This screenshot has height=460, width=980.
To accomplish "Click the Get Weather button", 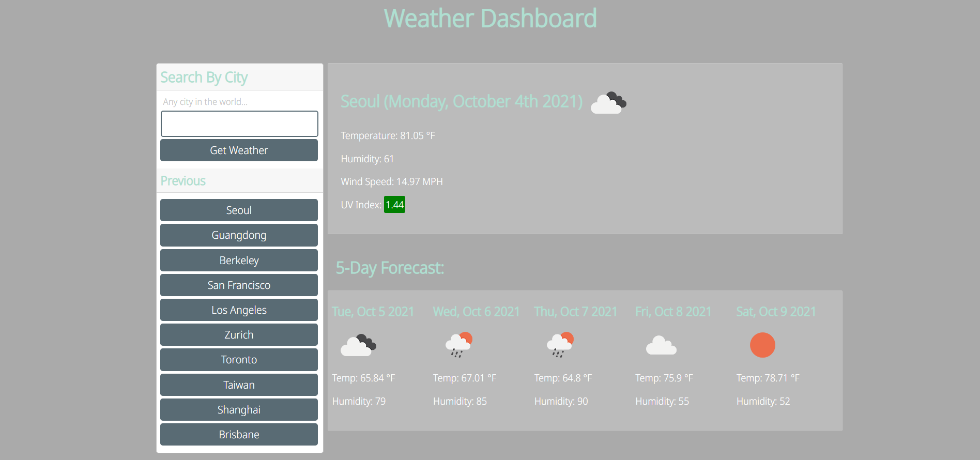I will click(239, 150).
